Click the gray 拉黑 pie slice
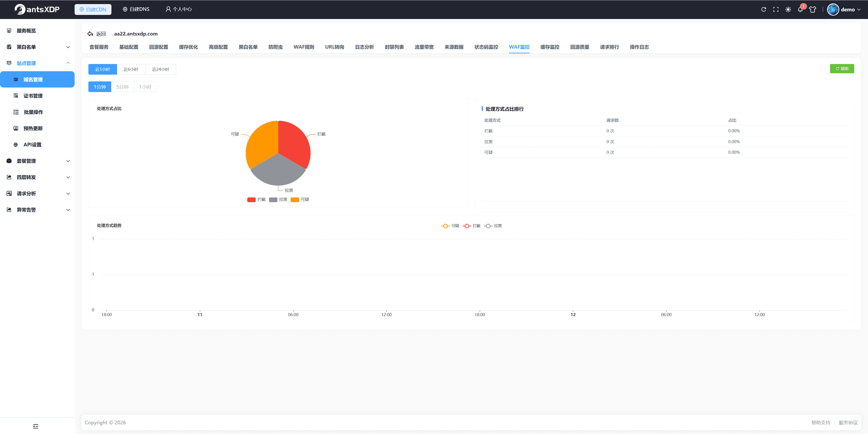This screenshot has height=434, width=868. [x=278, y=171]
